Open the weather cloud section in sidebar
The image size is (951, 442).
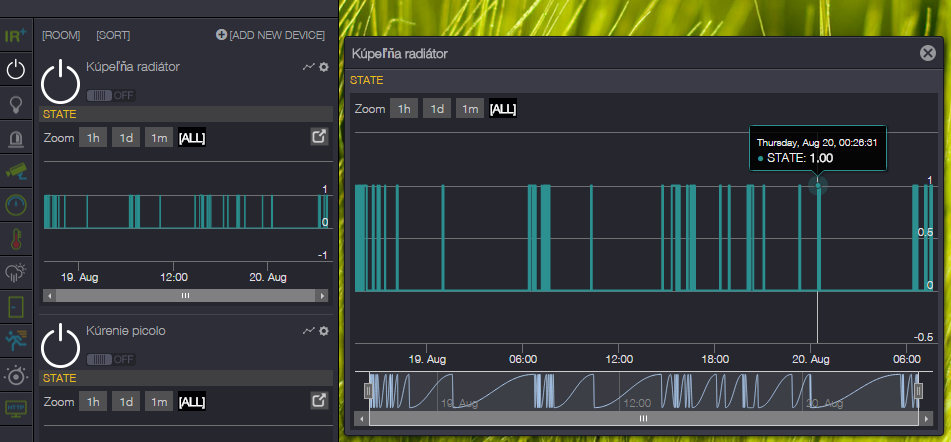[x=16, y=274]
